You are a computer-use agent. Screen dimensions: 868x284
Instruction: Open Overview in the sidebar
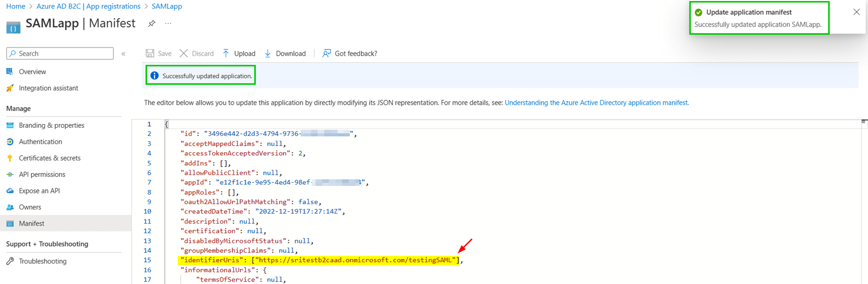[32, 72]
